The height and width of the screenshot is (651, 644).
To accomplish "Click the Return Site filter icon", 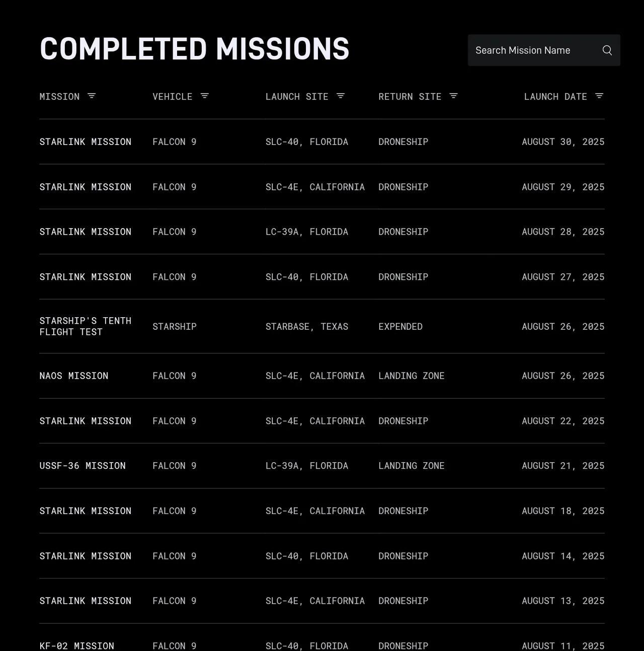I will point(453,96).
